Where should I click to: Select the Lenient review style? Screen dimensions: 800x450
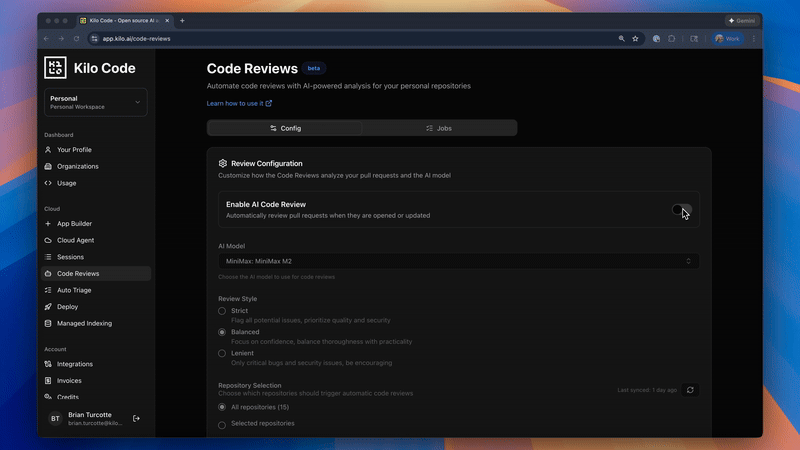222,354
